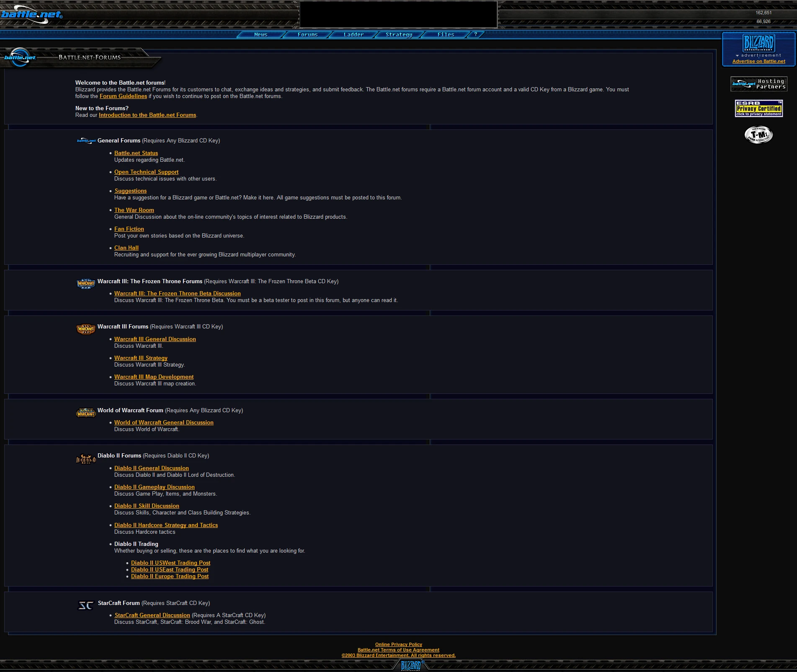Click the World of Warcraft forum icon

(x=86, y=413)
